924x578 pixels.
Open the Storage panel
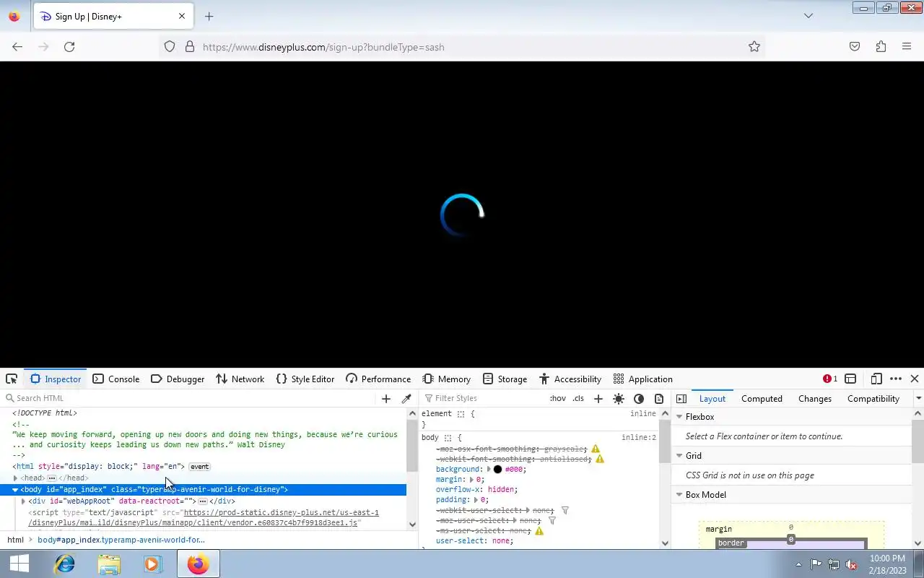tap(505, 379)
